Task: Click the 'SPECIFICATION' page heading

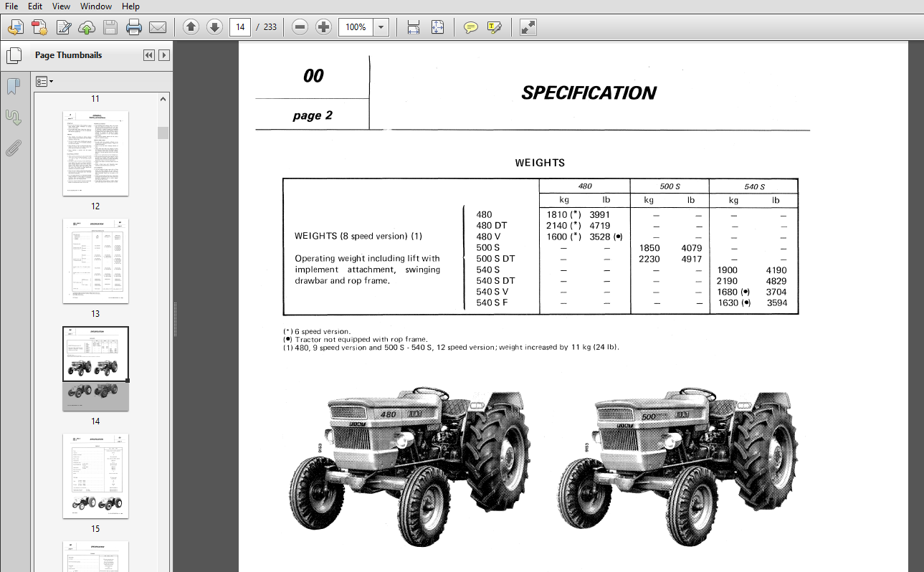Action: click(589, 93)
